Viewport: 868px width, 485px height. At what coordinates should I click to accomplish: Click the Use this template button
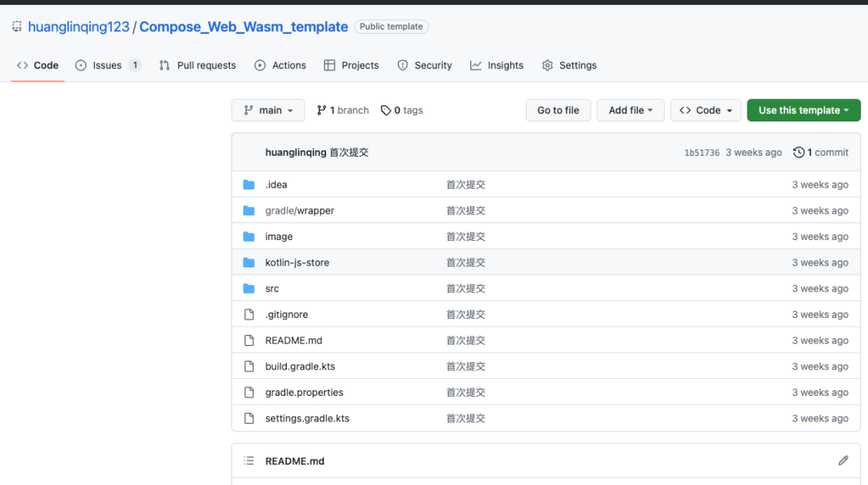(803, 110)
